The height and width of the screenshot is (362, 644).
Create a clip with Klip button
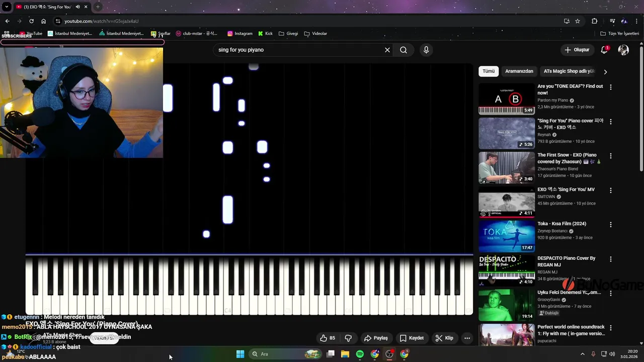[x=445, y=338]
